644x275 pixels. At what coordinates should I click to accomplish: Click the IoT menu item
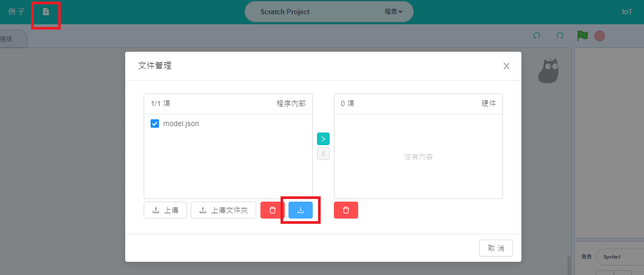point(627,12)
